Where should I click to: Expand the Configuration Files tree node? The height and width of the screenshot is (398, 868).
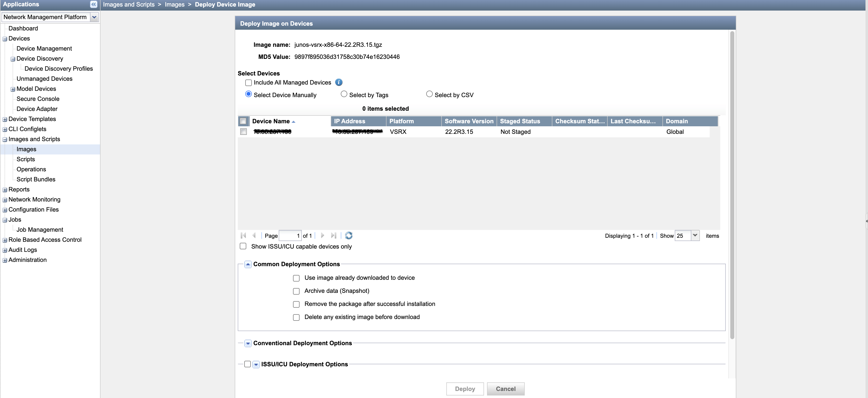[x=5, y=210]
